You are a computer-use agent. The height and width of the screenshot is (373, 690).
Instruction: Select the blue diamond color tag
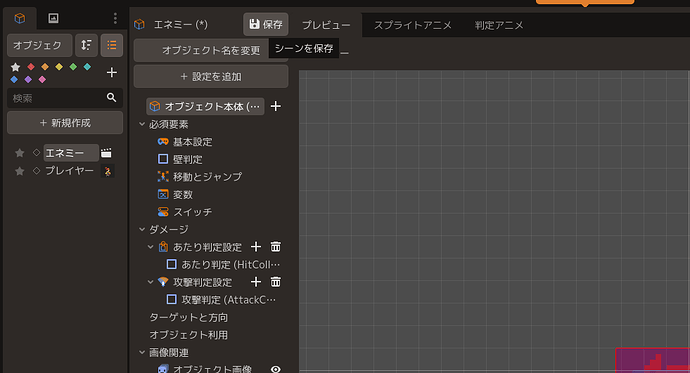click(x=14, y=80)
